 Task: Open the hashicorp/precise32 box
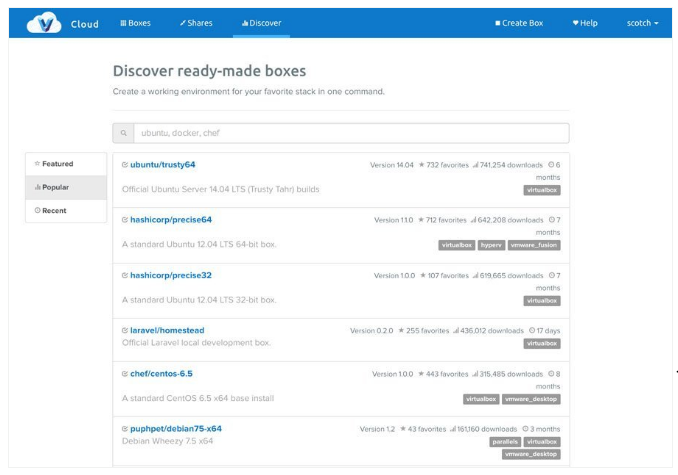pos(171,275)
